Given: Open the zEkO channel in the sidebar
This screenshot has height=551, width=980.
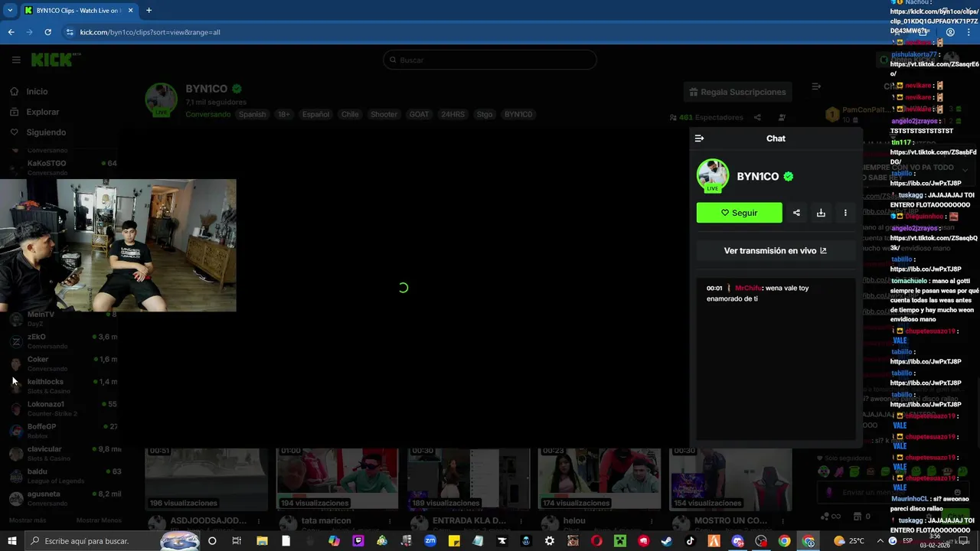Looking at the screenshot, I should tap(64, 341).
